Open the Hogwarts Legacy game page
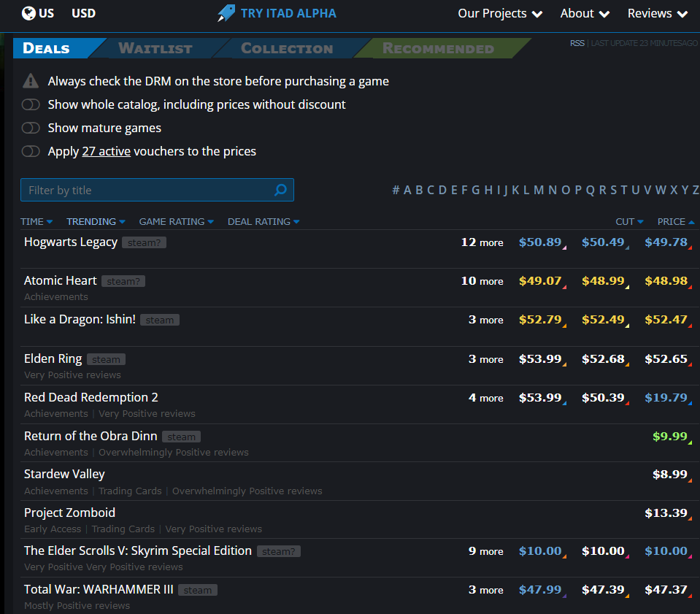 click(x=71, y=242)
